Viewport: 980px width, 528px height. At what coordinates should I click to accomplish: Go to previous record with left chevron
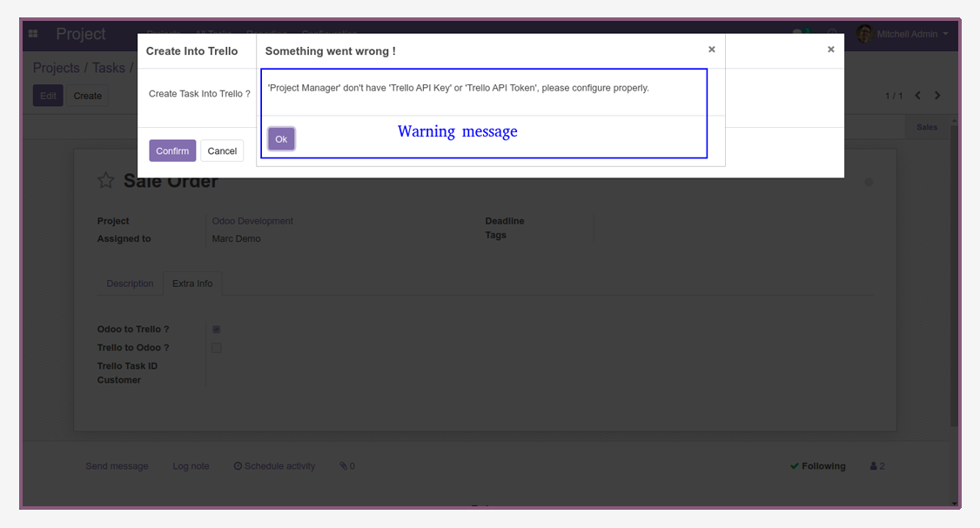click(x=917, y=96)
